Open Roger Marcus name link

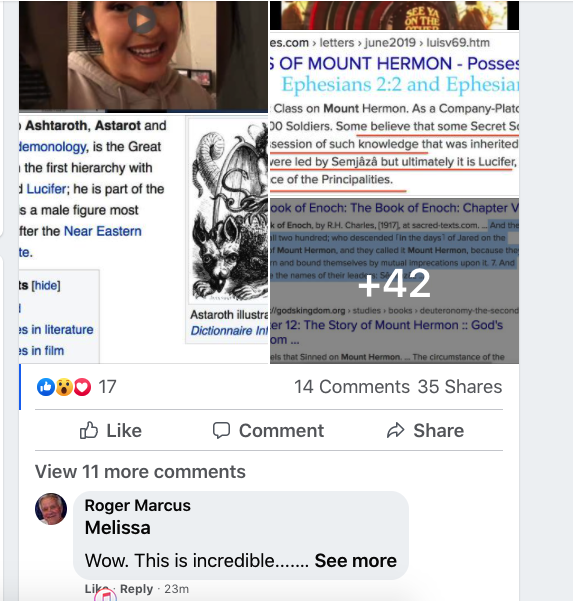click(x=138, y=506)
